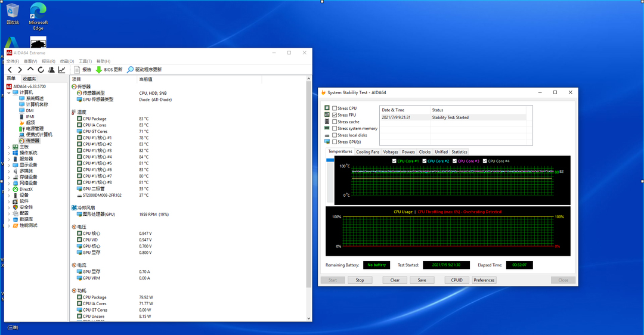Click the DirectX Xbox icon in the tree

point(15,190)
